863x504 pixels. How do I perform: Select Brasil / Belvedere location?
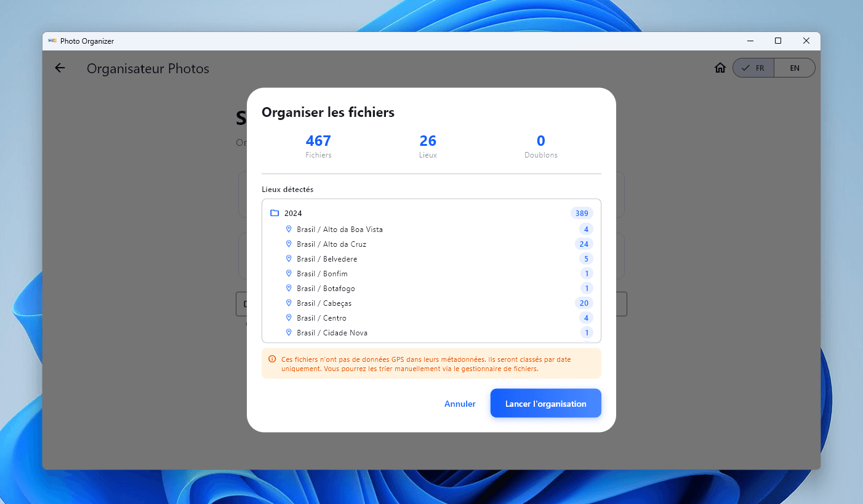coord(326,259)
